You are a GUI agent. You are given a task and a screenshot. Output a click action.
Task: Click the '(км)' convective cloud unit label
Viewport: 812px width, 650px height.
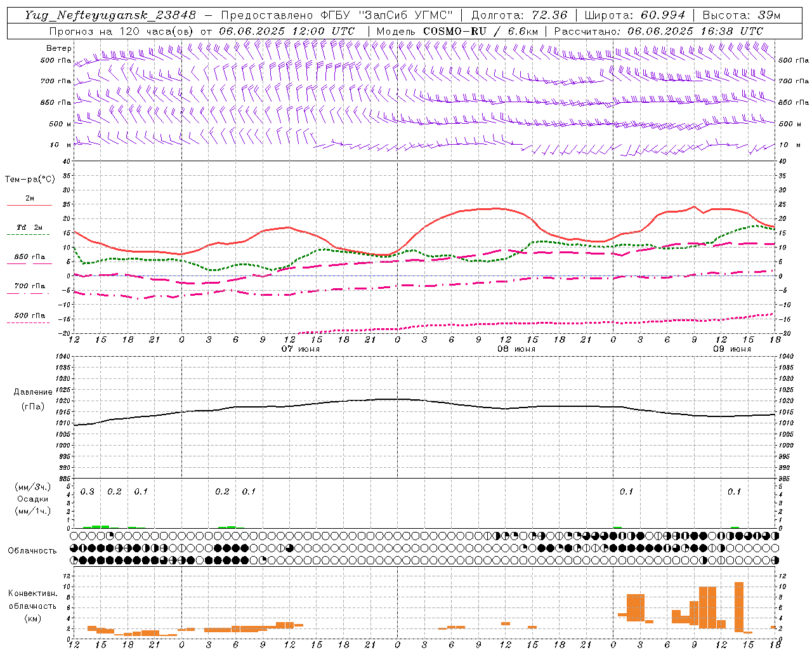[x=33, y=618]
